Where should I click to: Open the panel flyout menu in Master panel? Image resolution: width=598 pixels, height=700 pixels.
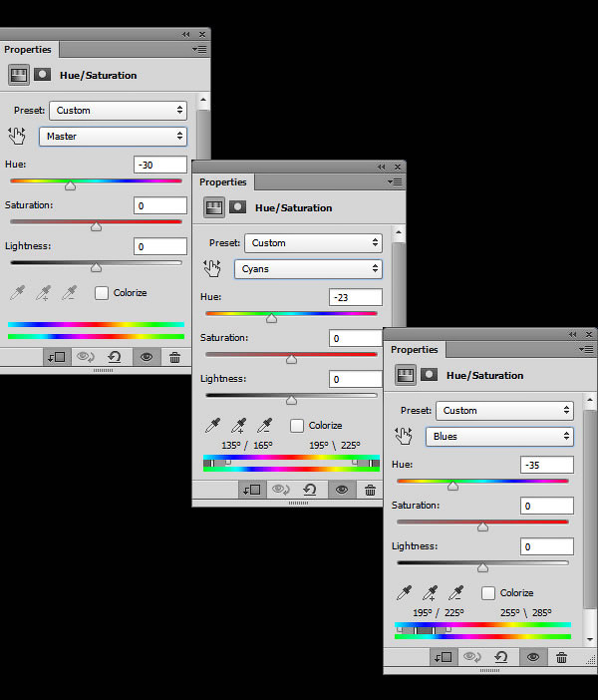pos(199,49)
